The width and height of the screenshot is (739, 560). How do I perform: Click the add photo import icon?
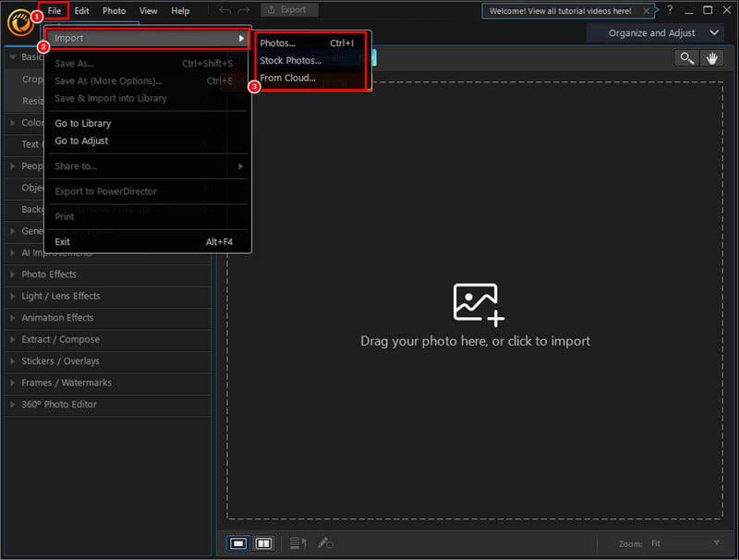pos(478,304)
